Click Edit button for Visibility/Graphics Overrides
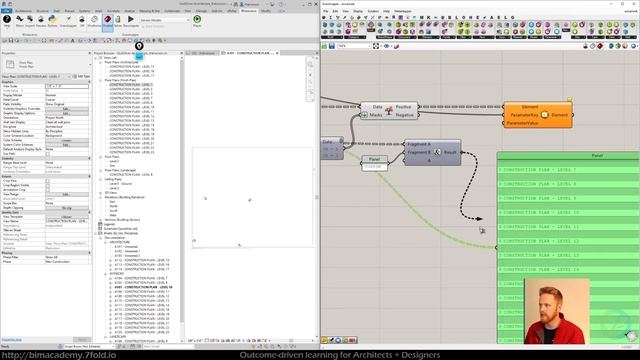 coord(67,109)
